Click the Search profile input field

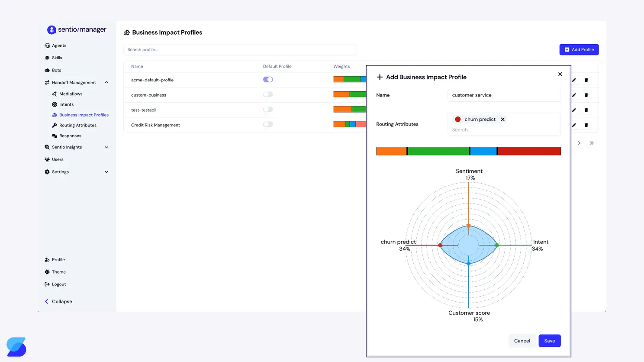click(240, 50)
